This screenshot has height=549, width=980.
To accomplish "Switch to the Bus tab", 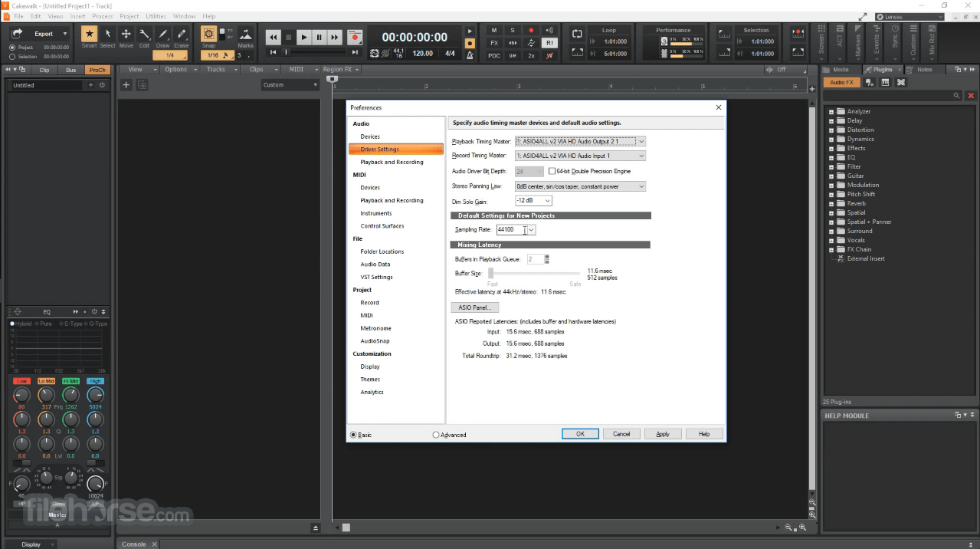I will [70, 70].
